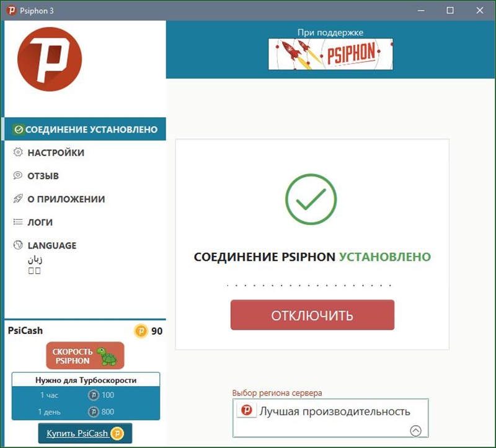Click the rocket icon beside О ПРИЛОЖЕНИИ

point(18,198)
